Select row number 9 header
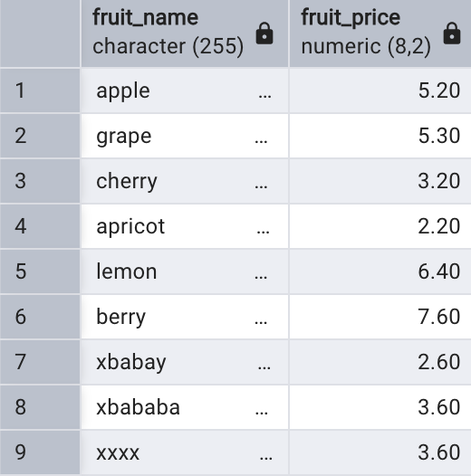Image resolution: width=471 pixels, height=476 pixels. click(40, 452)
